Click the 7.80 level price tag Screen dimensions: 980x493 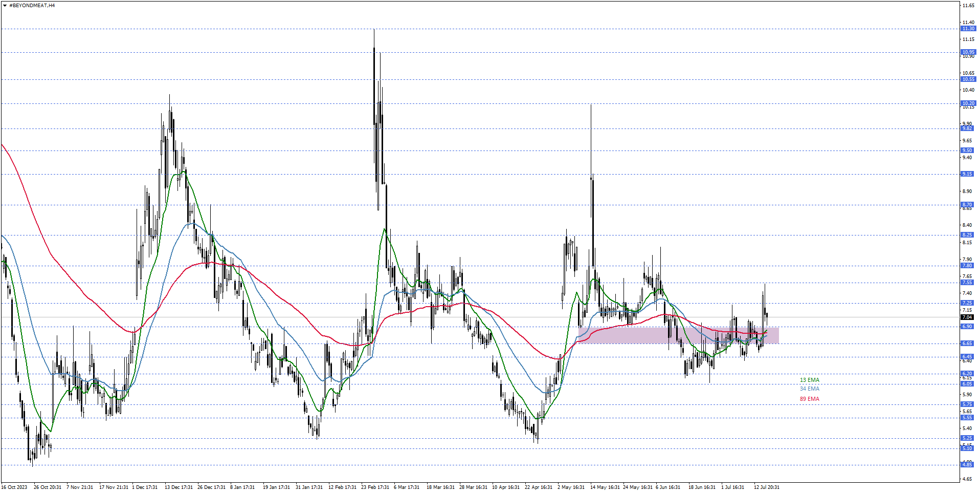tap(968, 266)
